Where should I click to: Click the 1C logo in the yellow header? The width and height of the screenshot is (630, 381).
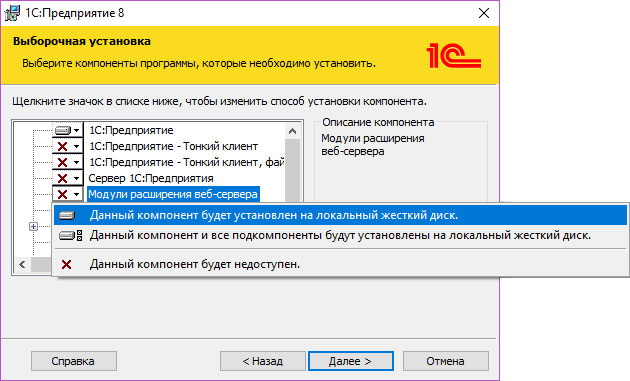[453, 56]
